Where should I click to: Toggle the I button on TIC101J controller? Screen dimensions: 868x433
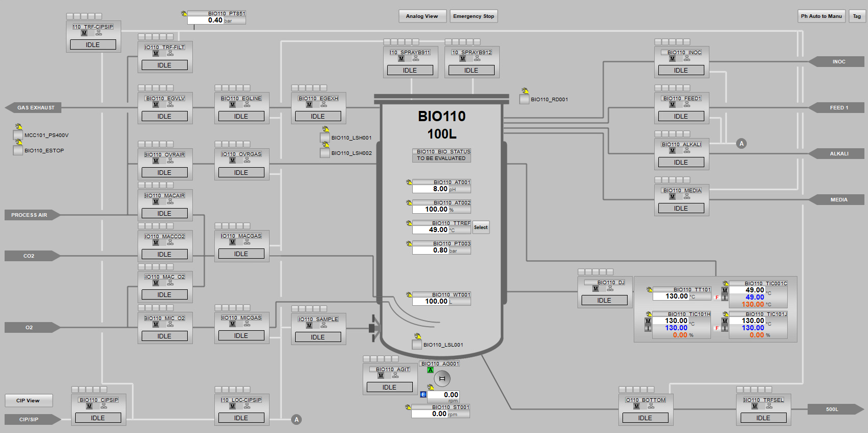(725, 328)
